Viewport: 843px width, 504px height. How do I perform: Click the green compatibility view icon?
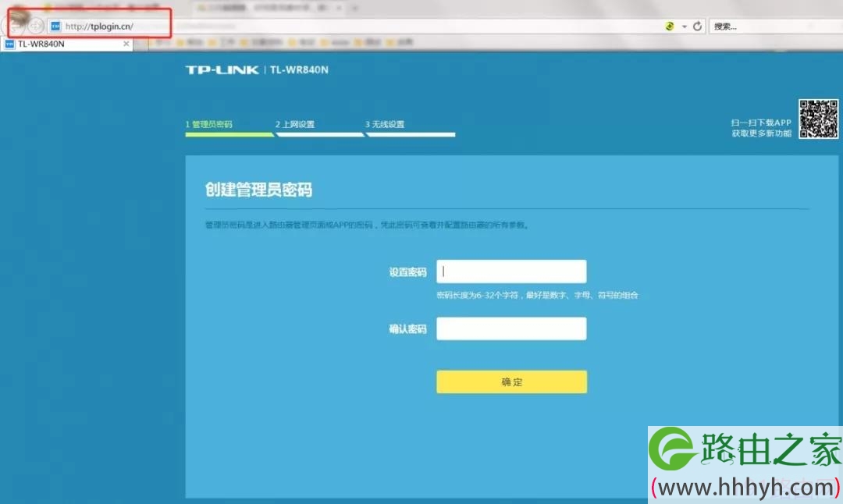[670, 26]
